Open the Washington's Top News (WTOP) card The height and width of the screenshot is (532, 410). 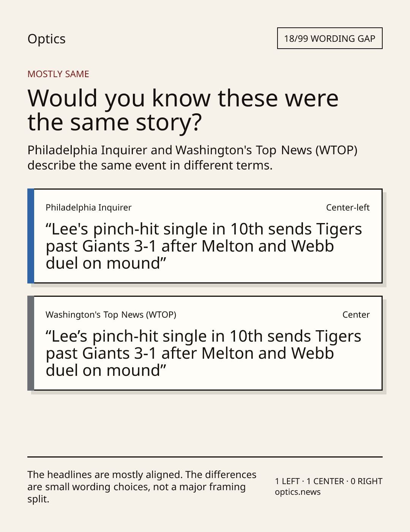[205, 343]
